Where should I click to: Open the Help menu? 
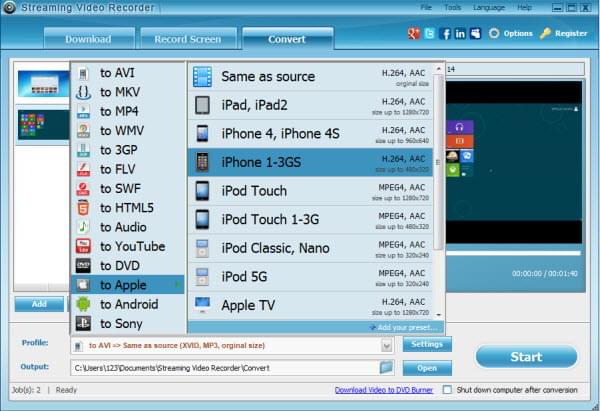[524, 7]
